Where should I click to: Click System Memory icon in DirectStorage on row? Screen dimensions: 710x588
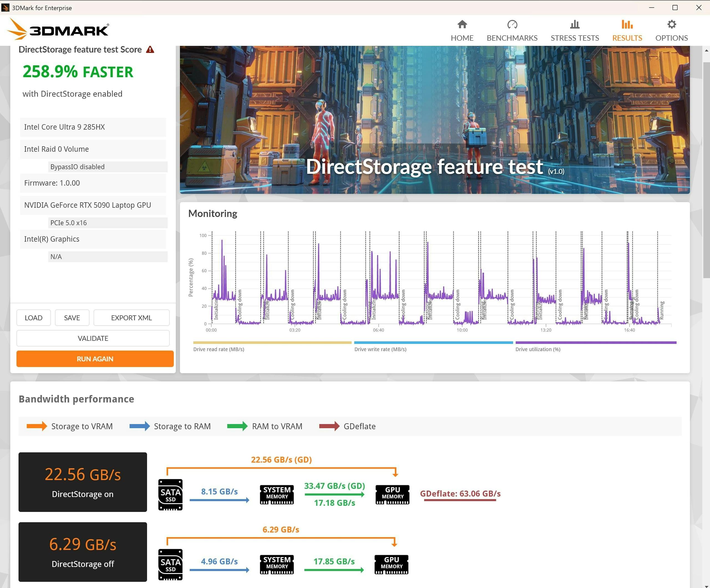[277, 494]
